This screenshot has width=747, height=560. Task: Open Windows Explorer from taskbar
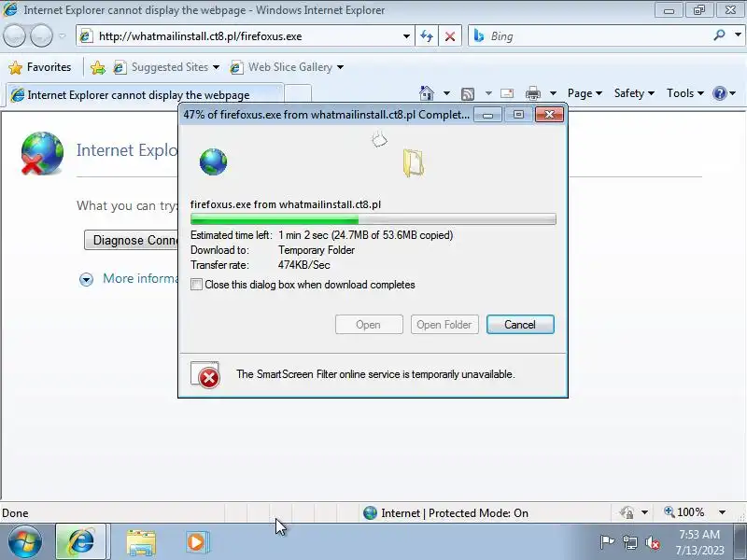click(141, 542)
